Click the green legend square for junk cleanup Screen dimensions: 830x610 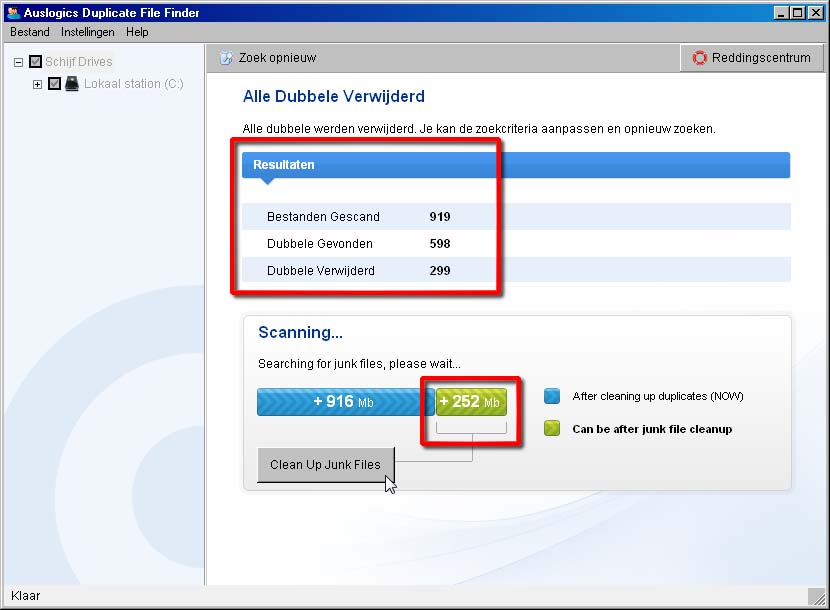552,428
